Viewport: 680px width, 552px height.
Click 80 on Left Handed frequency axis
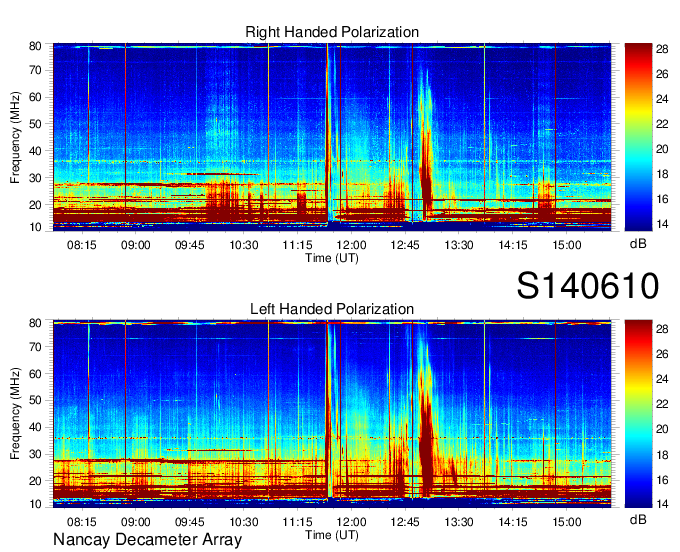(35, 323)
